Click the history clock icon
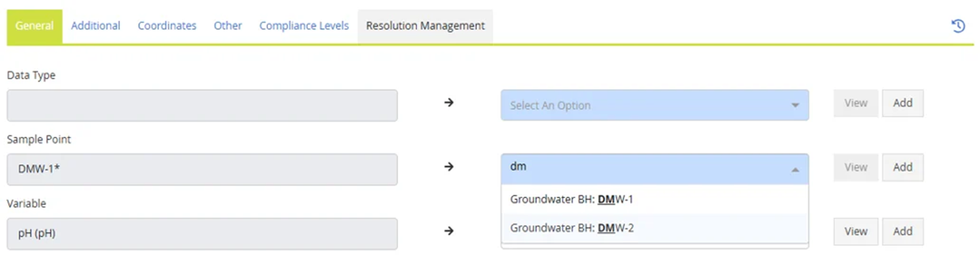 coord(958,26)
